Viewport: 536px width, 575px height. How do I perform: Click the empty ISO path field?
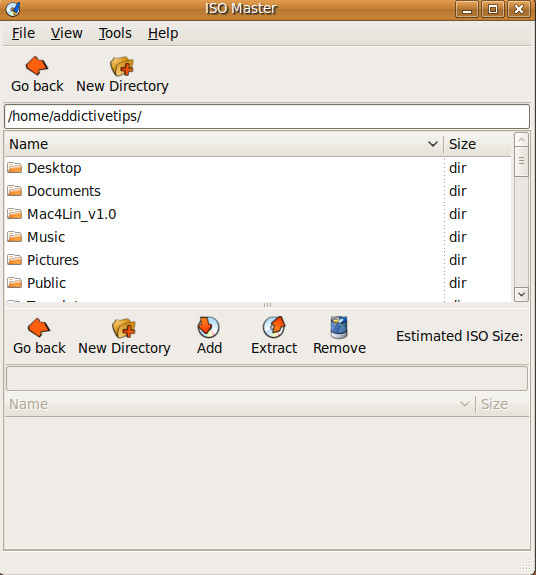click(x=267, y=378)
